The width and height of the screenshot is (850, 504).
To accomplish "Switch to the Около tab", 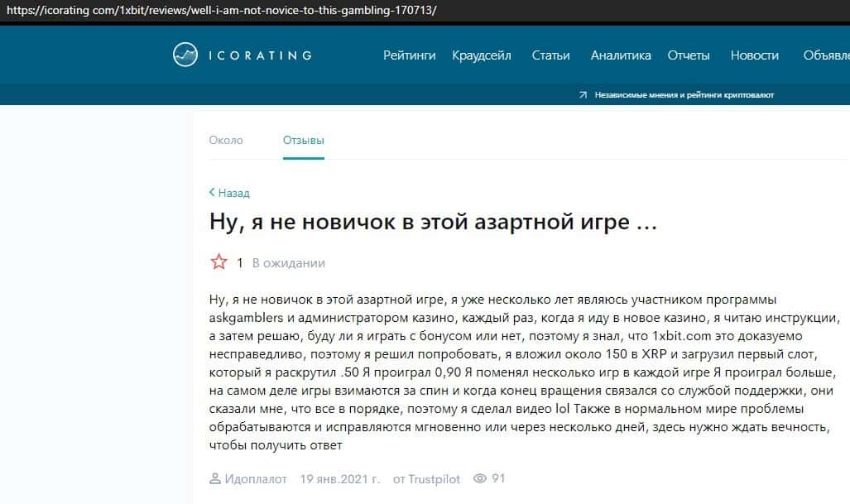I will (226, 141).
